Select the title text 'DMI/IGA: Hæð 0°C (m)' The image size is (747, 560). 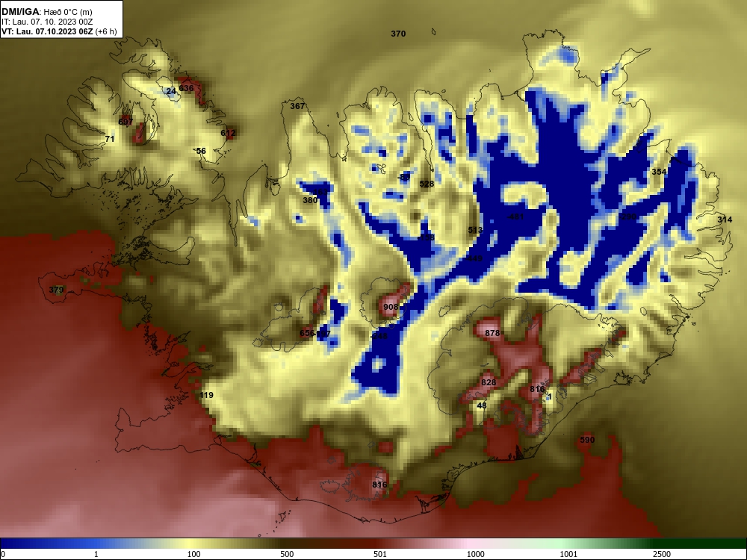[46, 12]
